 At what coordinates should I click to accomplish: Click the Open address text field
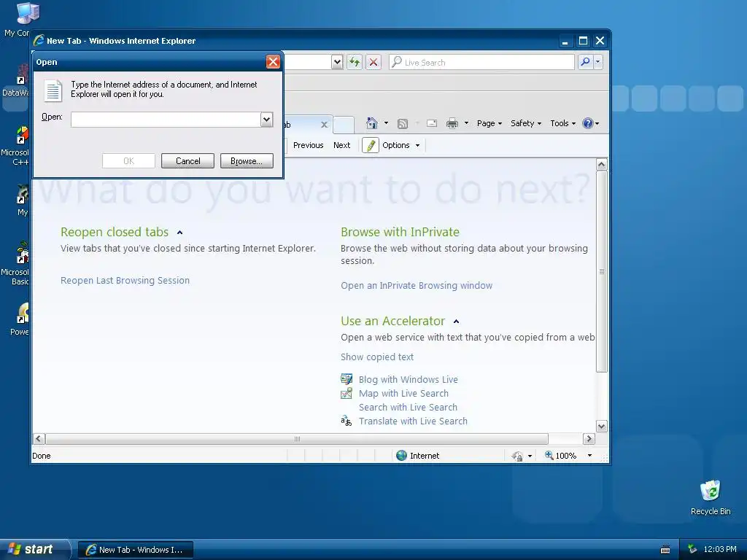[166, 120]
